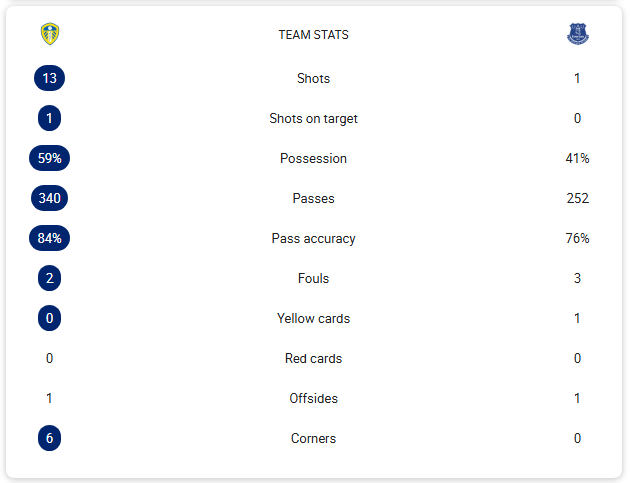Click the Shots on target label
The height and width of the screenshot is (483, 630).
coord(313,119)
